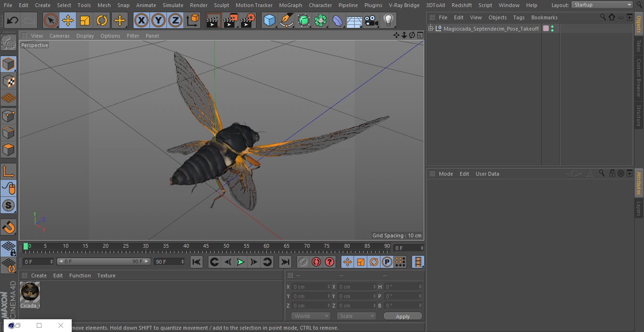Open the Scale mode dropdown

356,316
